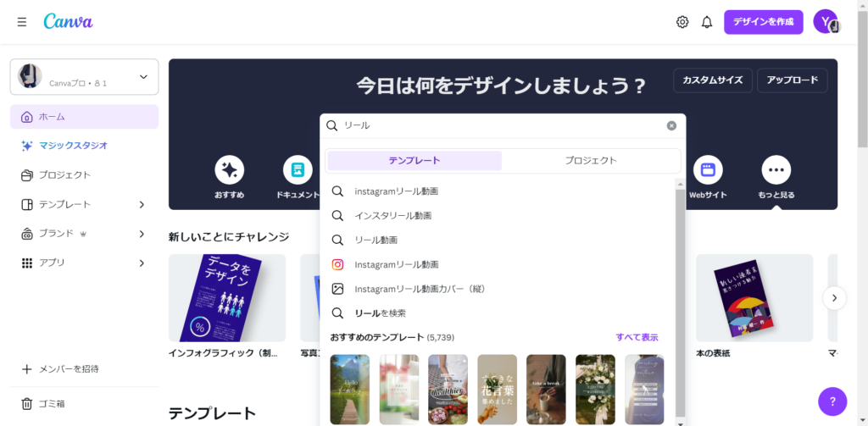Click おすすめ category icon
Screen dimensions: 868x426
point(229,170)
